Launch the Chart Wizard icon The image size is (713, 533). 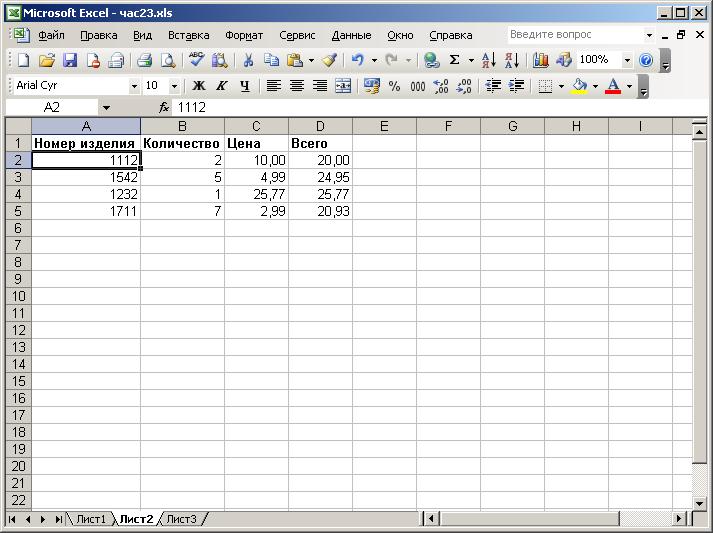541,60
